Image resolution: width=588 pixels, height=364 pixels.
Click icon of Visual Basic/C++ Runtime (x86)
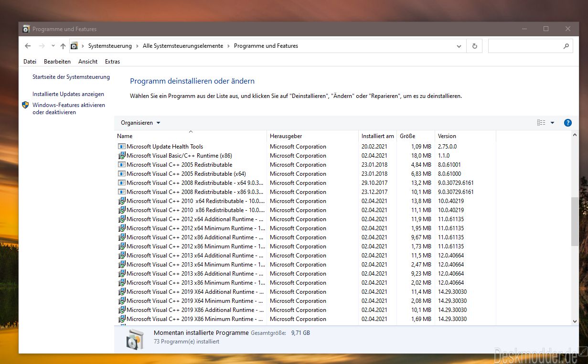pyautogui.click(x=121, y=156)
